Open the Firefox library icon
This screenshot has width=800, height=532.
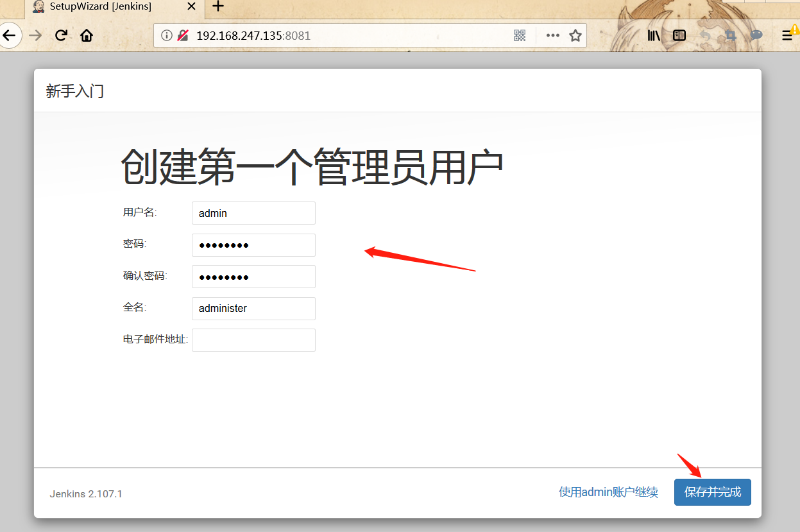pyautogui.click(x=653, y=35)
